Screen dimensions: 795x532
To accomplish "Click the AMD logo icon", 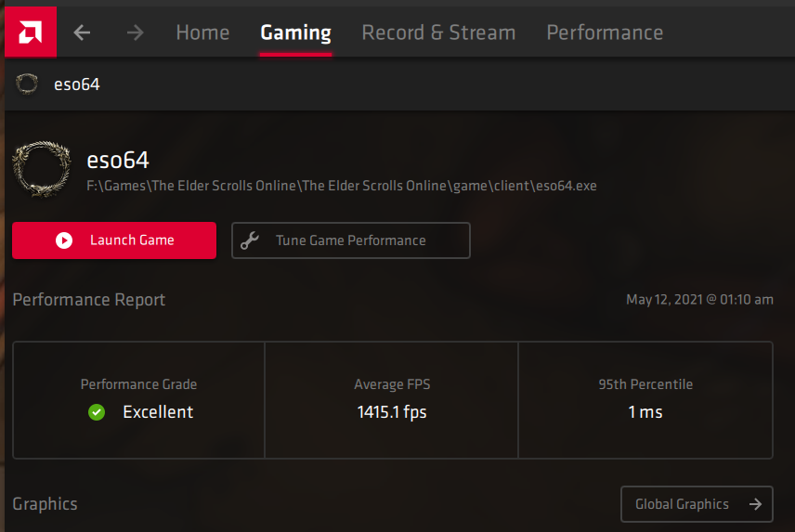I will click(x=31, y=32).
